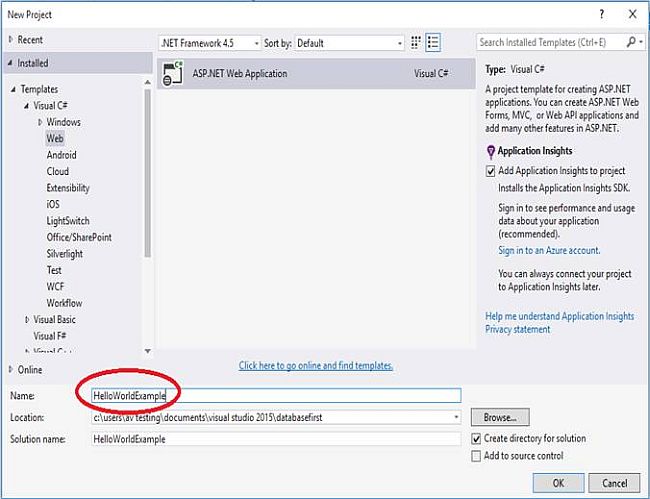650x499 pixels.
Task: Click the search magnifier icon
Action: pyautogui.click(x=631, y=43)
